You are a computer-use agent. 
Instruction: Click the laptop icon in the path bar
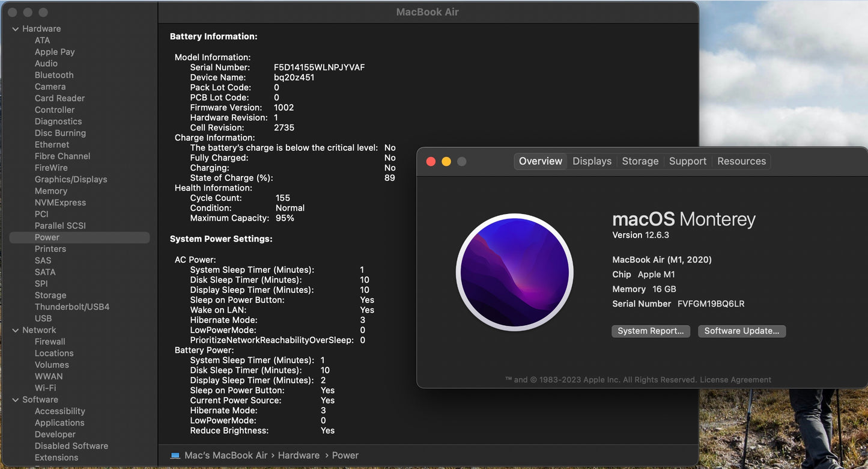coord(175,456)
